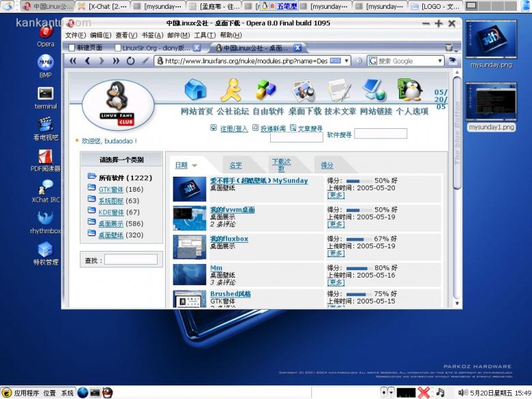The height and width of the screenshot is (399, 532).
Task: Open the 工具(T) menu
Action: pyautogui.click(x=205, y=35)
